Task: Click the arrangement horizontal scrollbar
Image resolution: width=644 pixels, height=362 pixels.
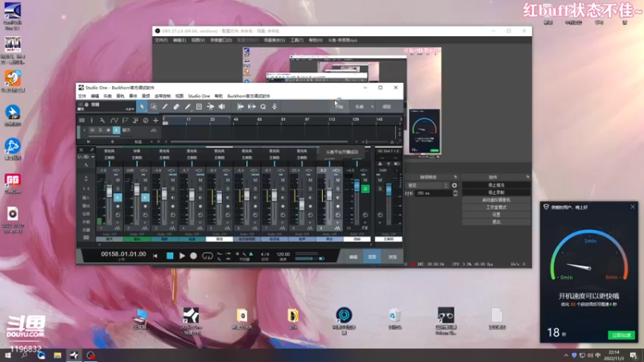Action: pos(261,142)
